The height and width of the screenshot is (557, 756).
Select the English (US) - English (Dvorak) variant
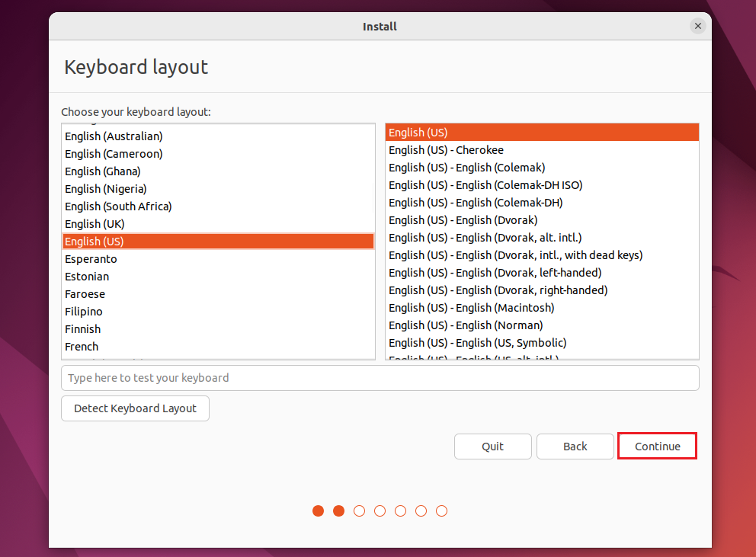[463, 219]
